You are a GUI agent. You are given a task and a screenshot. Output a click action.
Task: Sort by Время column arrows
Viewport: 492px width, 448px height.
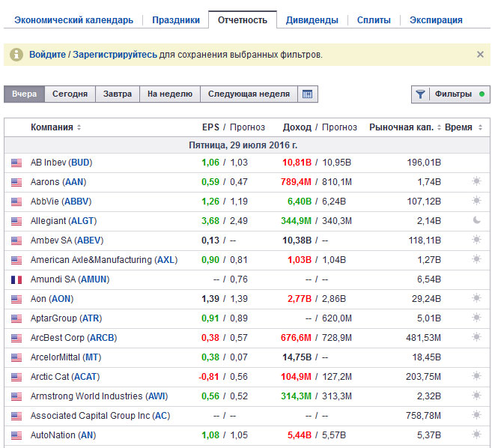point(480,127)
